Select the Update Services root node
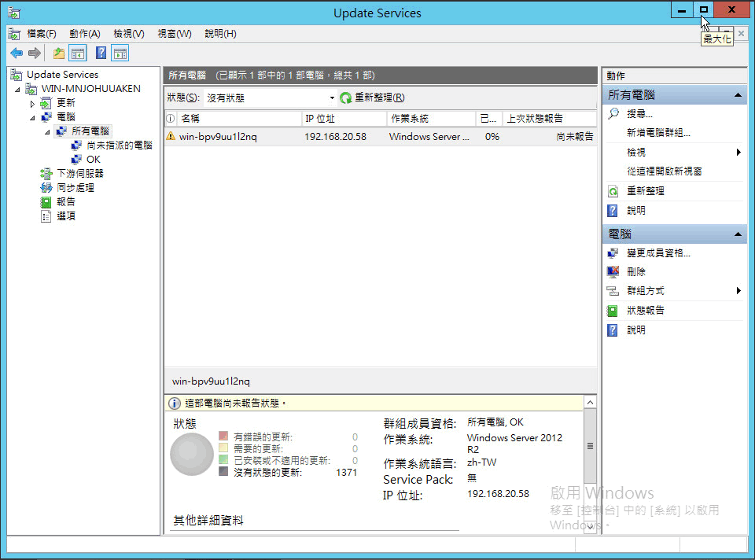Viewport: 755px width, 560px height. [63, 75]
